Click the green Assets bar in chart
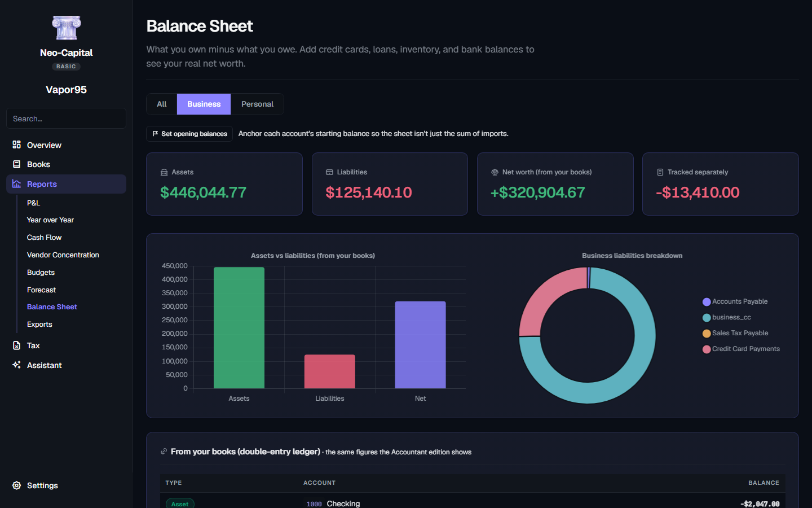This screenshot has height=508, width=812. click(239, 328)
